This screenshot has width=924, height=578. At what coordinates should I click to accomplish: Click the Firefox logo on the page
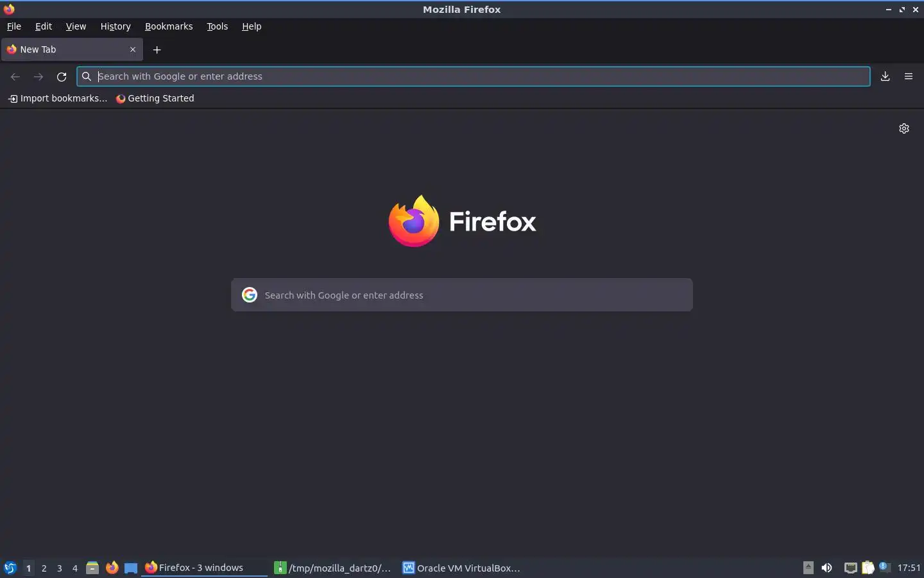coord(462,221)
